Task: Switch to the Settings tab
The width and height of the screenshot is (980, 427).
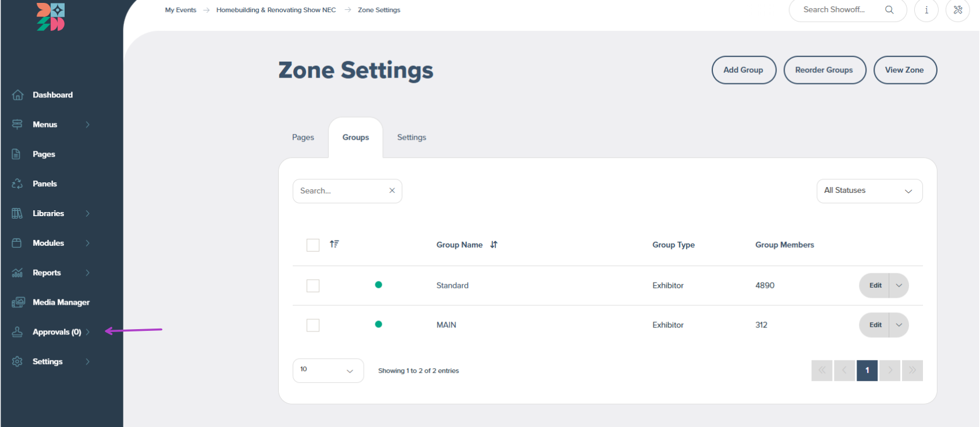Action: point(411,137)
